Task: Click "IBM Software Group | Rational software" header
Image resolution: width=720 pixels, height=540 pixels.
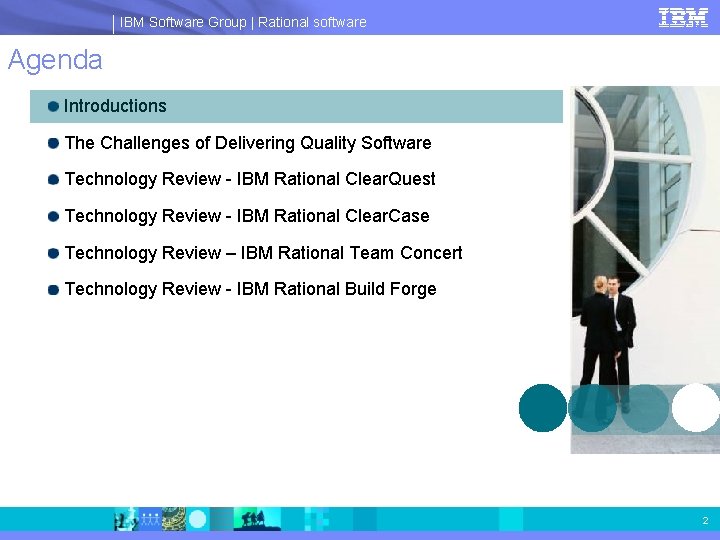Action: [243, 22]
